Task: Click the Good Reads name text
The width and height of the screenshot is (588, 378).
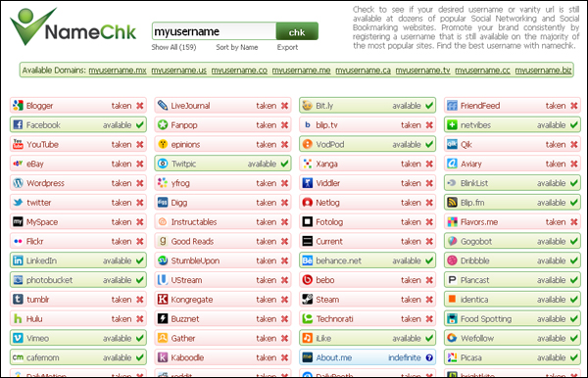Action: [192, 242]
